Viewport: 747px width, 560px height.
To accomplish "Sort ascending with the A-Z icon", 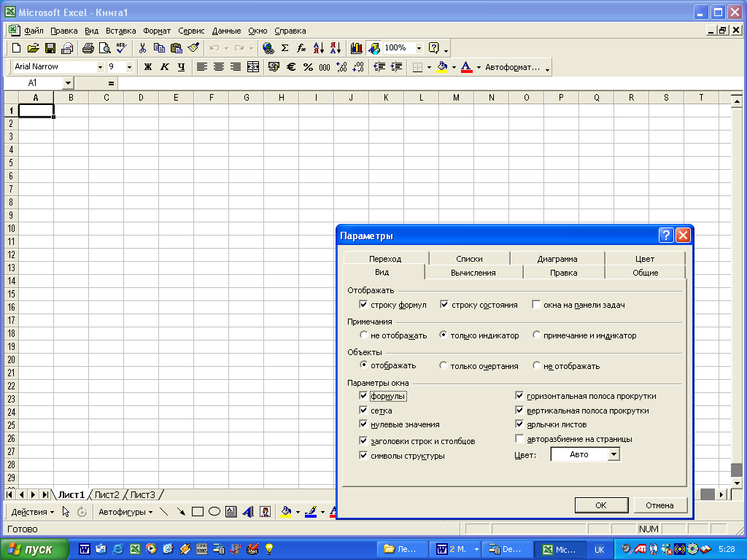I will click(318, 47).
